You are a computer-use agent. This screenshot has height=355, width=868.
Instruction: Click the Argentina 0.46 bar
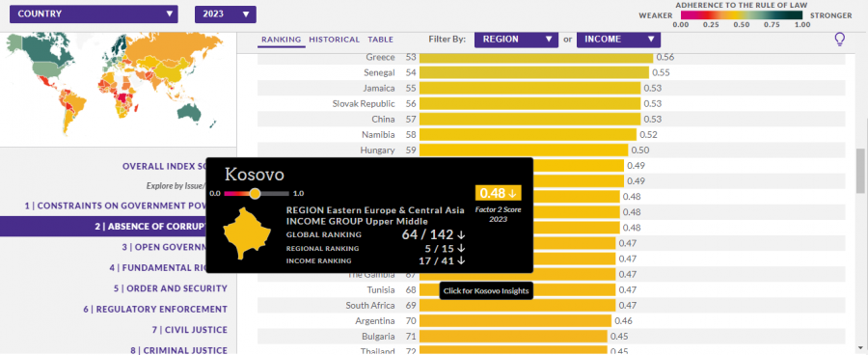point(515,321)
